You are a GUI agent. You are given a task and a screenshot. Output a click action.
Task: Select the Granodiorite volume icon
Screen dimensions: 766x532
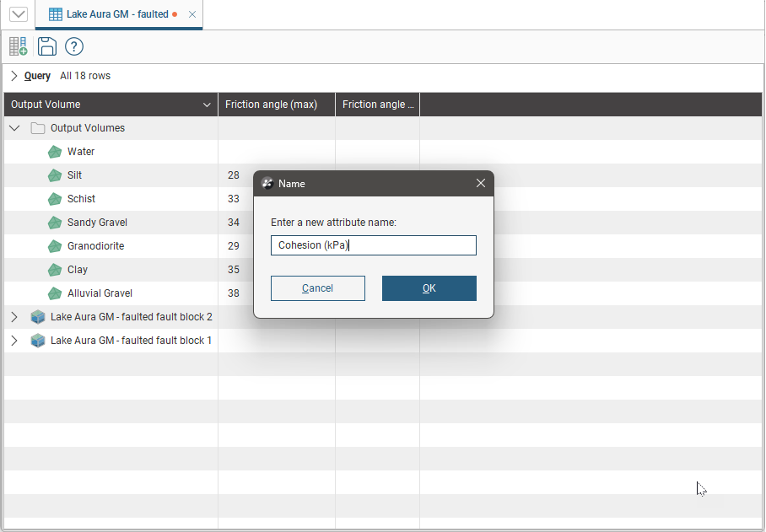tap(55, 246)
